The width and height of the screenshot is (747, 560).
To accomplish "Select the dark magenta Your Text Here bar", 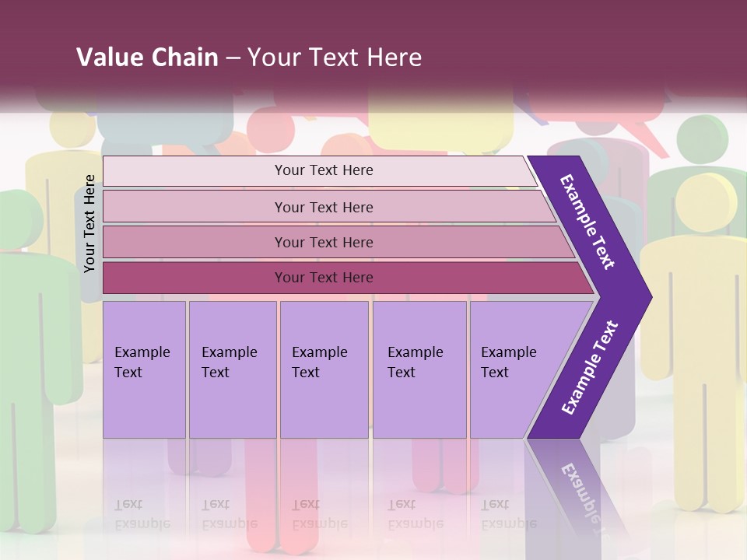I will (x=349, y=278).
